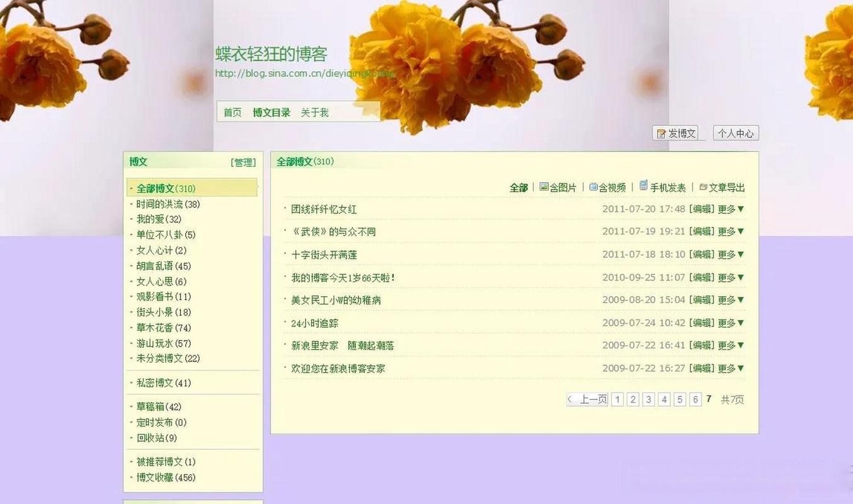Open the blog URL link

tap(305, 73)
